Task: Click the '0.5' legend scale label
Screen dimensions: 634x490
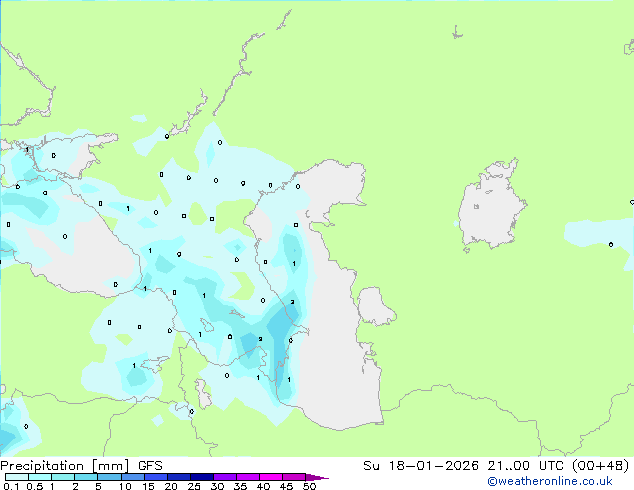Action: click(35, 486)
